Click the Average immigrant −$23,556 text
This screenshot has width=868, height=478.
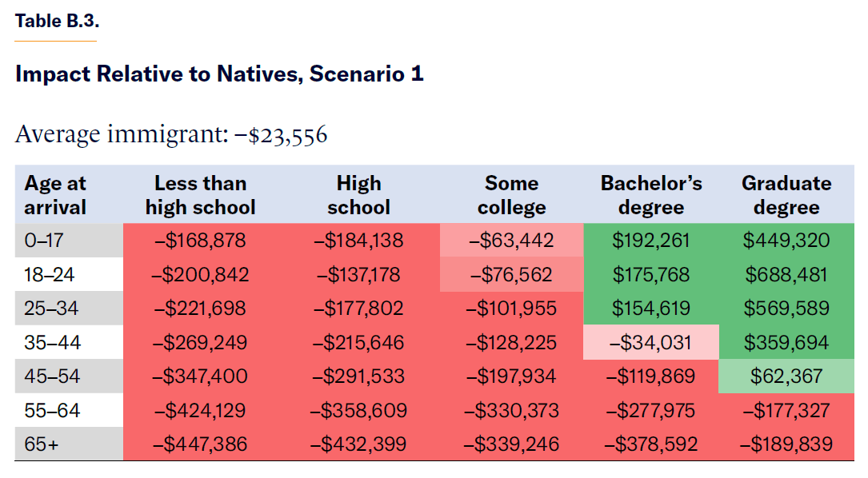pyautogui.click(x=171, y=134)
